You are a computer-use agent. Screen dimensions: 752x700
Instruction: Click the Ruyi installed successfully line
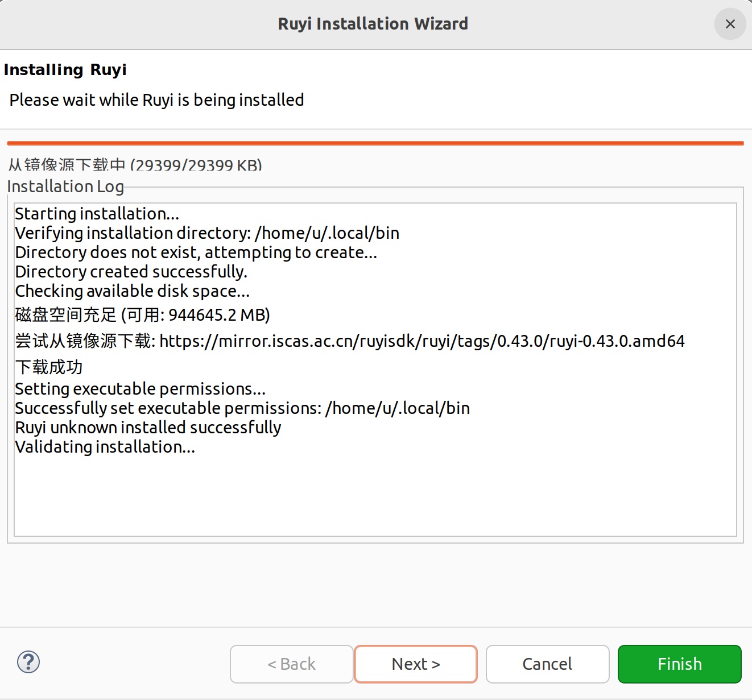click(x=148, y=427)
